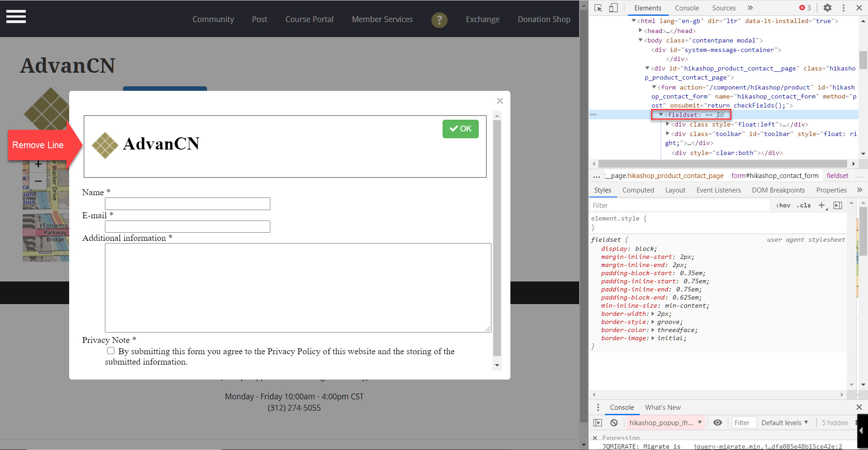Open the Member Services nav link
This screenshot has height=450, width=868.
(x=382, y=19)
